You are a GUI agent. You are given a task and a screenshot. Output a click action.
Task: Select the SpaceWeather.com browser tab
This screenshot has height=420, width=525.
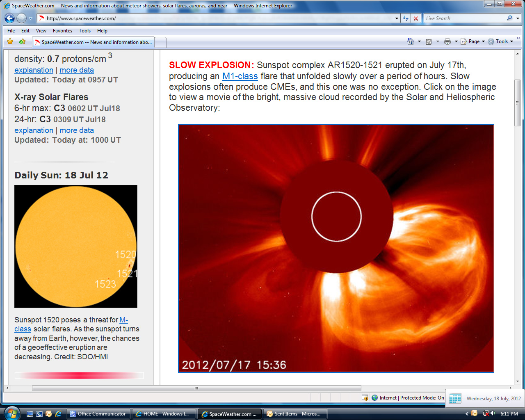(93, 42)
